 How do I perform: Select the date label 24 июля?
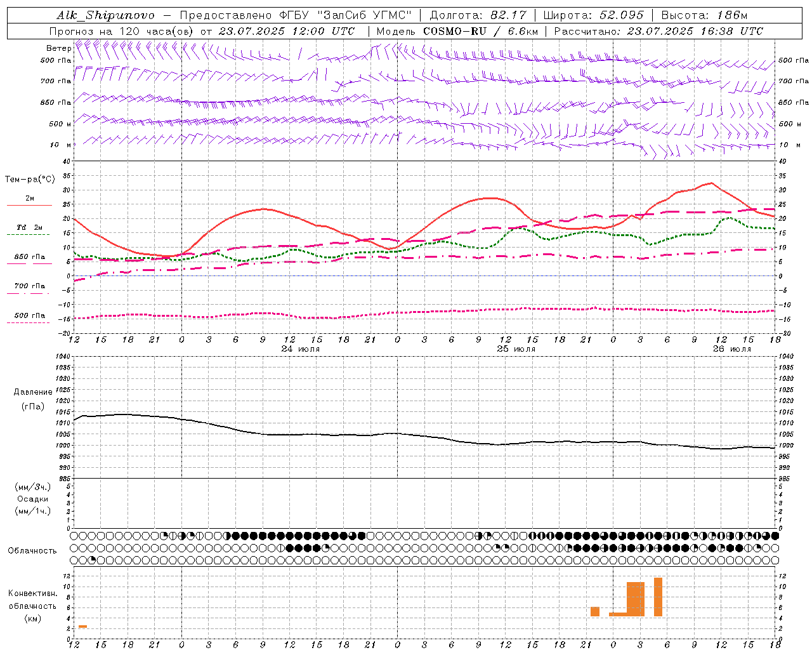tap(301, 349)
